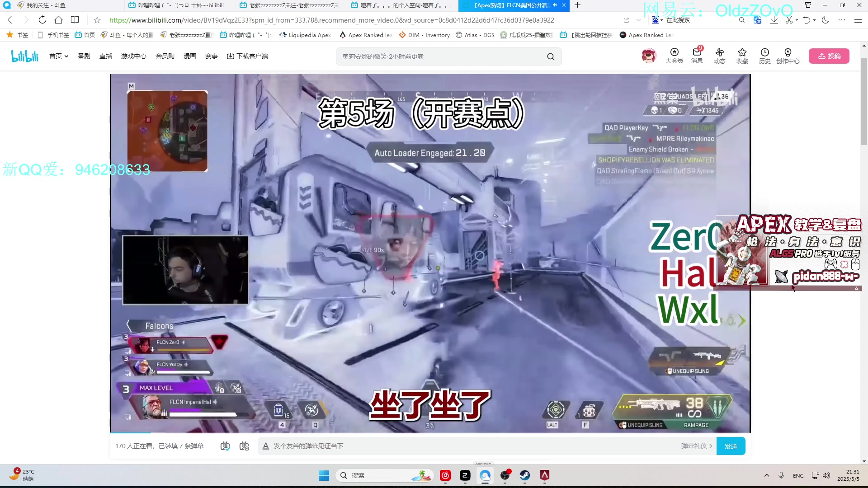
Task: Expand 弹幕礼仪 etiquette chevron
Action: pyautogui.click(x=711, y=446)
